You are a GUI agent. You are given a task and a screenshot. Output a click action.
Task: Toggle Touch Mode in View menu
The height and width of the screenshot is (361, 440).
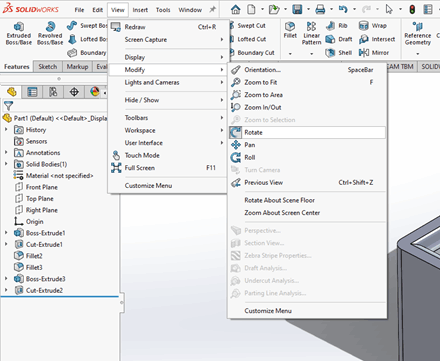(168, 155)
